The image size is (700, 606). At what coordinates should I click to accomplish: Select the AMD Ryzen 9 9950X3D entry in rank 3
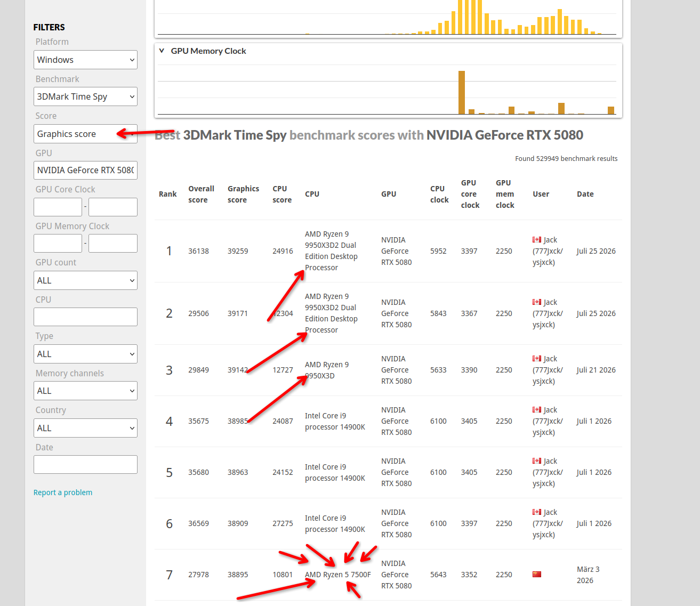(327, 370)
